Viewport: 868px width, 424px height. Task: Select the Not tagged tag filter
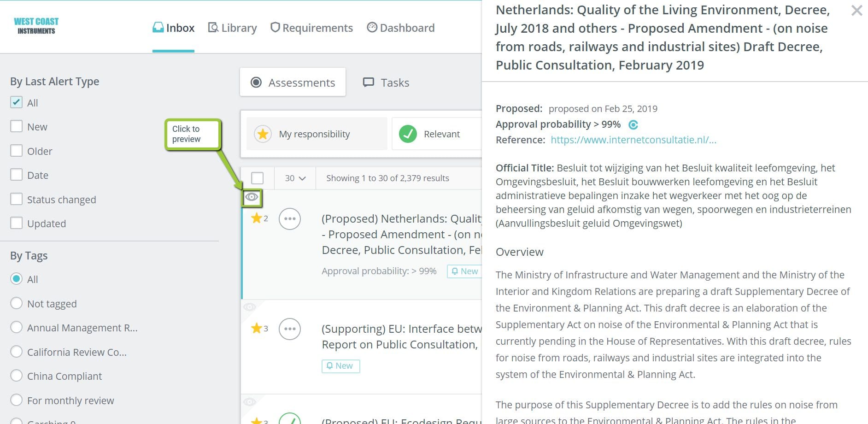pos(17,303)
